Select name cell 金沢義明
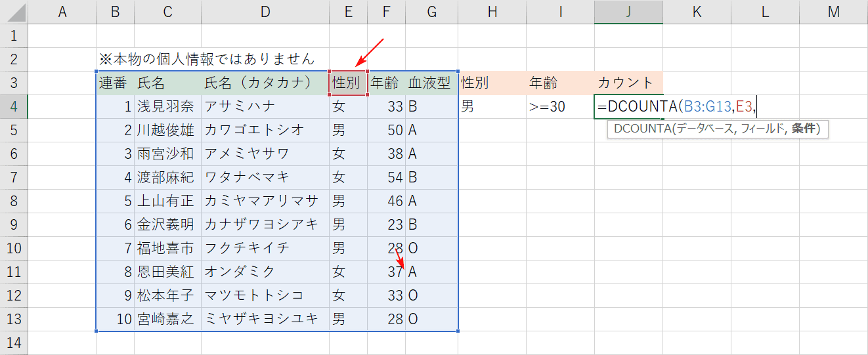This screenshot has width=868, height=355. 167,224
